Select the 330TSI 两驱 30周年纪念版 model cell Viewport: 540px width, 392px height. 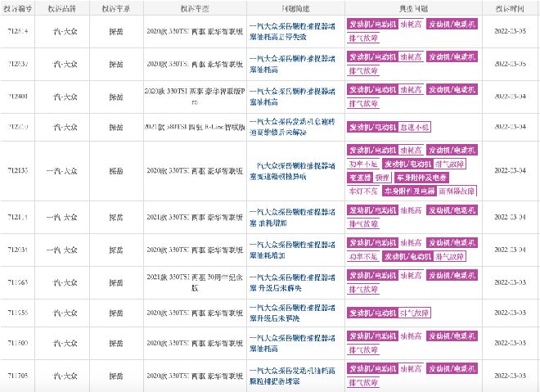[x=195, y=282]
